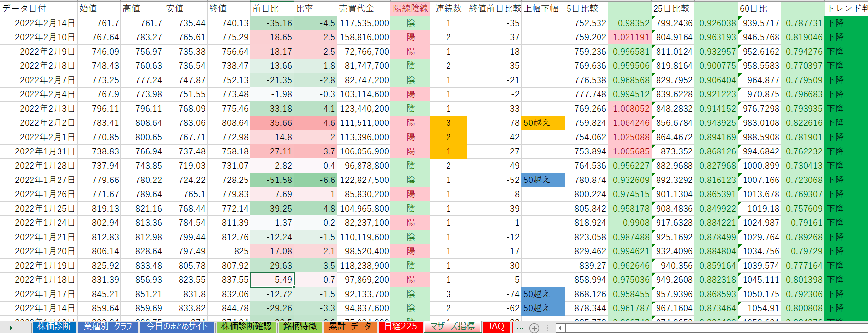Open the 銘柄特徴 sheet tab
The height and width of the screenshot is (333, 868).
300,327
